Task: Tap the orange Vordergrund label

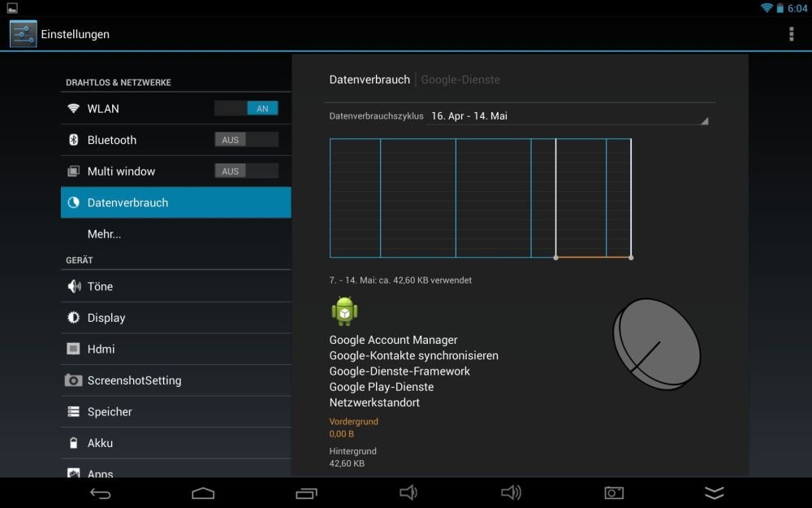Action: point(354,421)
